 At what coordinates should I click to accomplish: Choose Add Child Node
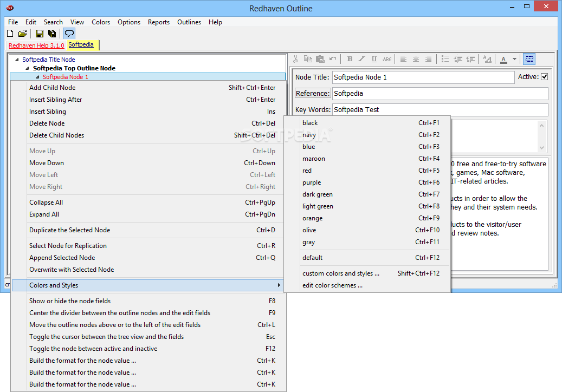pos(148,88)
